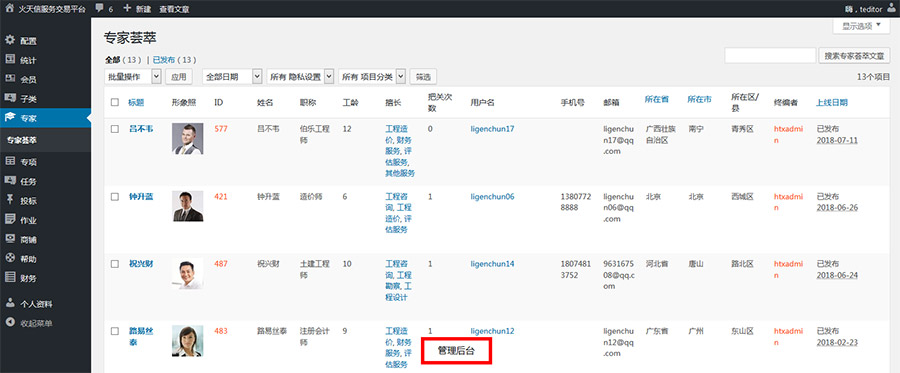This screenshot has width=900, height=373.
Task: Click the 配置 gear icon in sidebar
Action: pyautogui.click(x=10, y=40)
